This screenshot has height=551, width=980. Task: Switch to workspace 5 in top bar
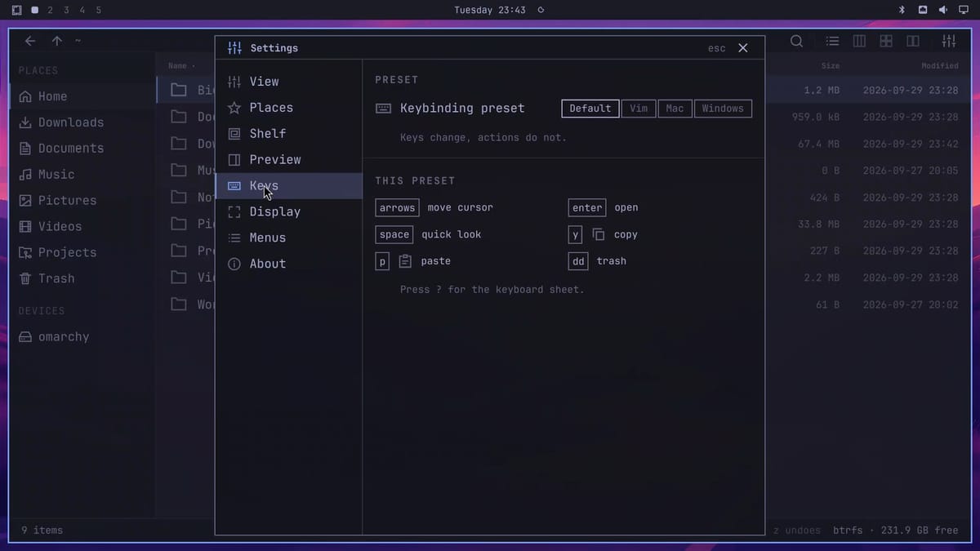pyautogui.click(x=99, y=11)
